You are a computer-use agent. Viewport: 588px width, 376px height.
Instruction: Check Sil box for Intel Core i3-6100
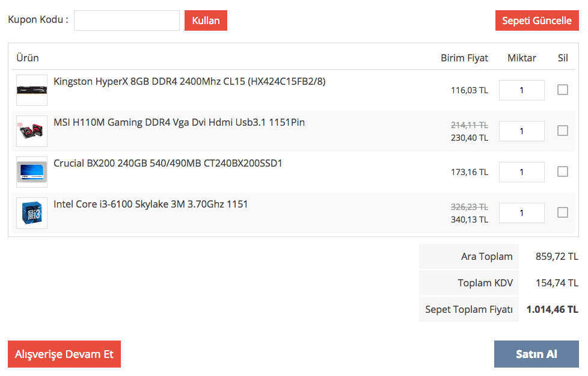tap(563, 212)
